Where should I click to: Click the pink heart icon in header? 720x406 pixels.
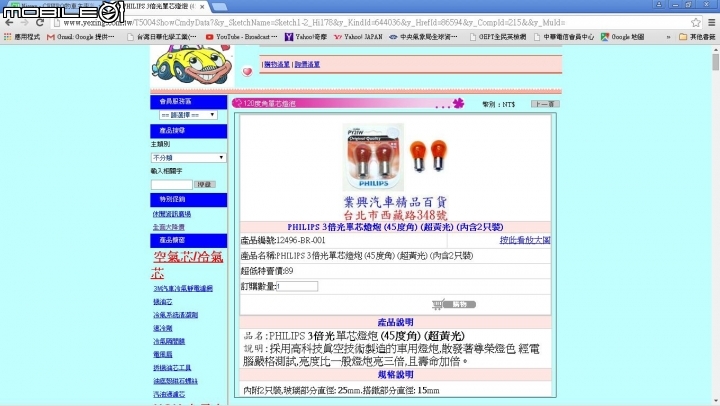point(247,71)
